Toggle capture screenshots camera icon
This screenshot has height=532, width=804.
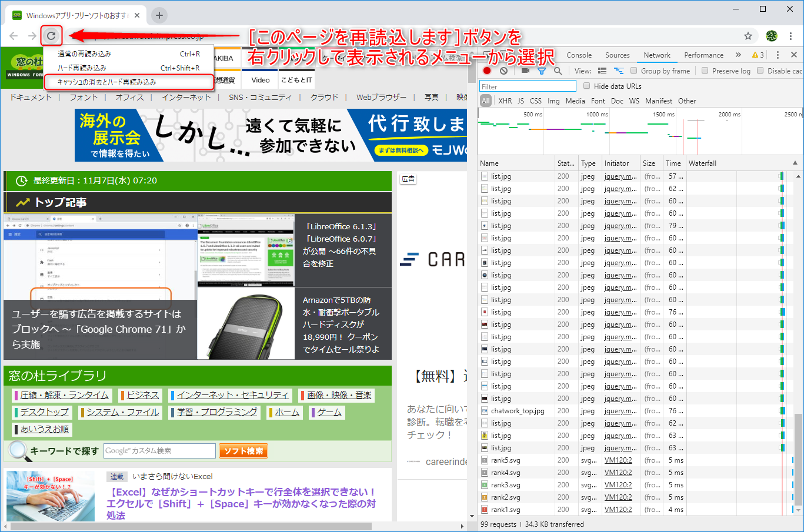click(525, 71)
